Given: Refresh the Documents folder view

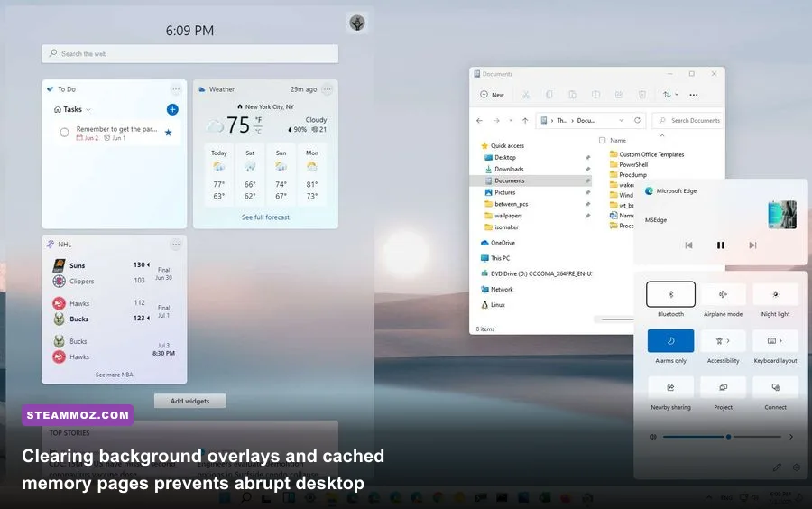Looking at the screenshot, I should [x=637, y=120].
